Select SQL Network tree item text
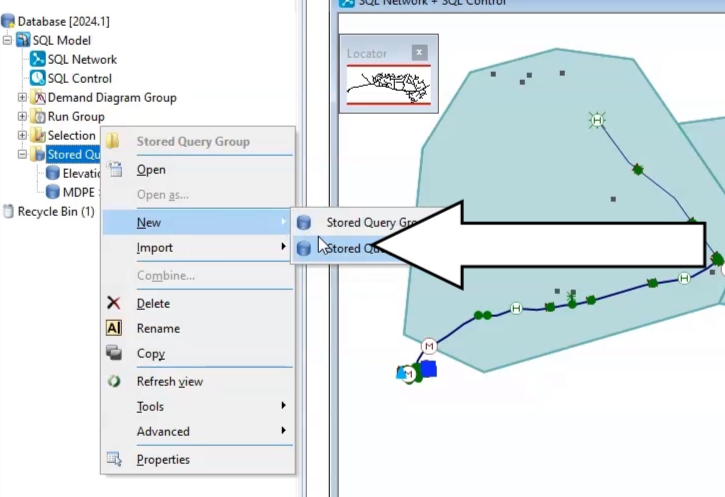The height and width of the screenshot is (497, 725). [82, 59]
